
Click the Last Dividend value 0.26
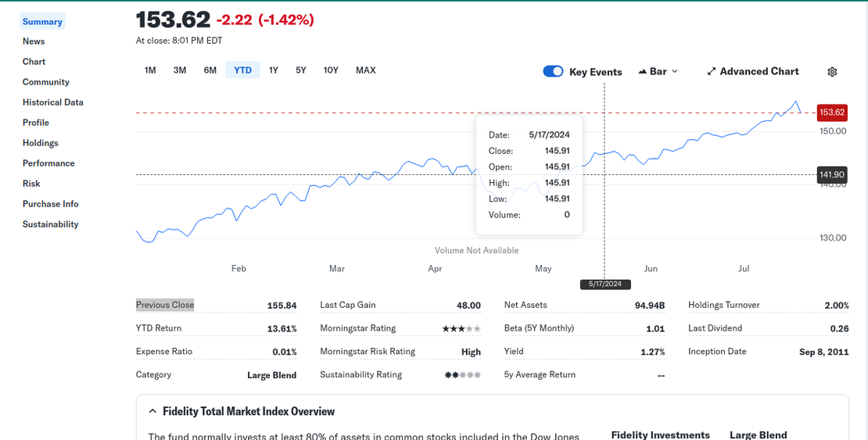click(839, 328)
